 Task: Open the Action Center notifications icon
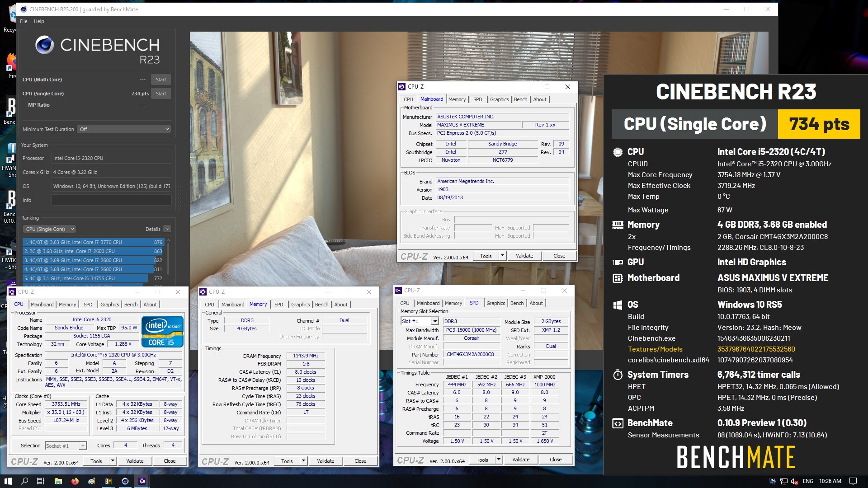click(x=853, y=481)
